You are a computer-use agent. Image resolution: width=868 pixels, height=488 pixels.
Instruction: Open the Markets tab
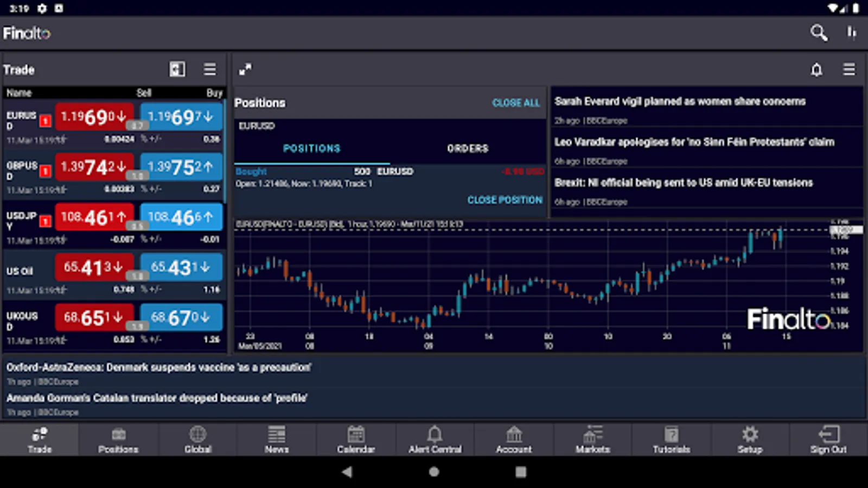[592, 440]
